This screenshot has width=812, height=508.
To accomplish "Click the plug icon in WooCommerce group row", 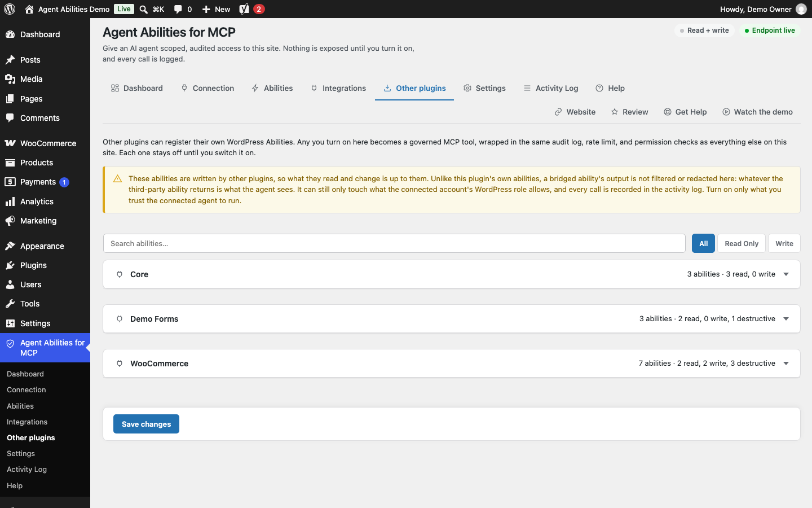I will [120, 364].
